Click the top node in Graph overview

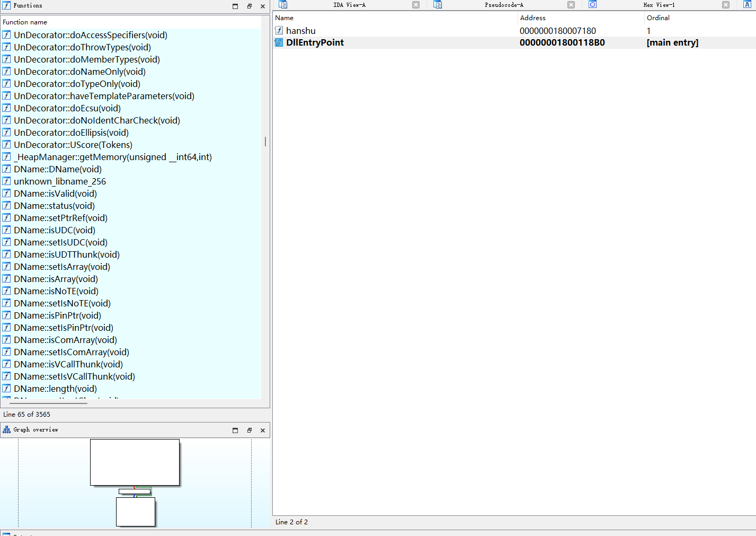(x=135, y=462)
